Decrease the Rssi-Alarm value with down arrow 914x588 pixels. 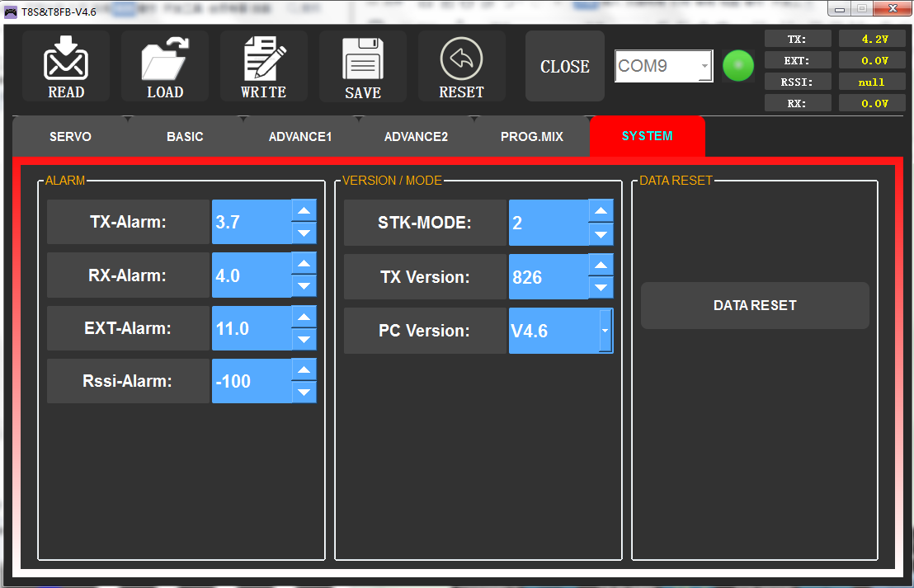tap(304, 392)
